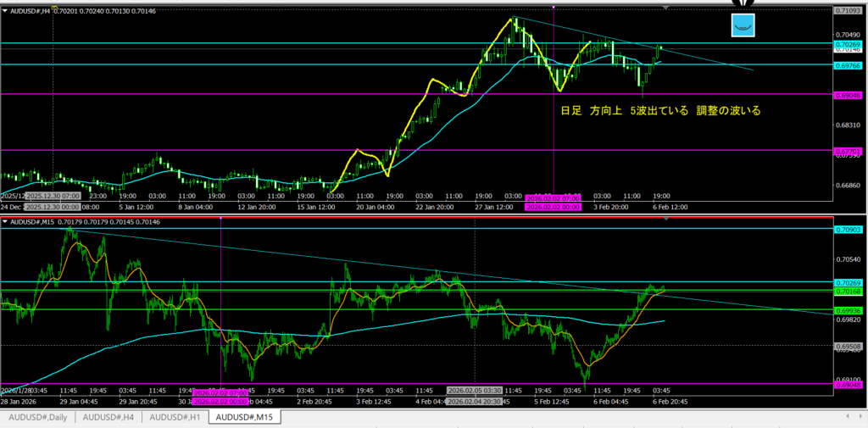This screenshot has height=428, width=868.
Task: Click the magenta 0.67701 price label
Action: point(849,150)
